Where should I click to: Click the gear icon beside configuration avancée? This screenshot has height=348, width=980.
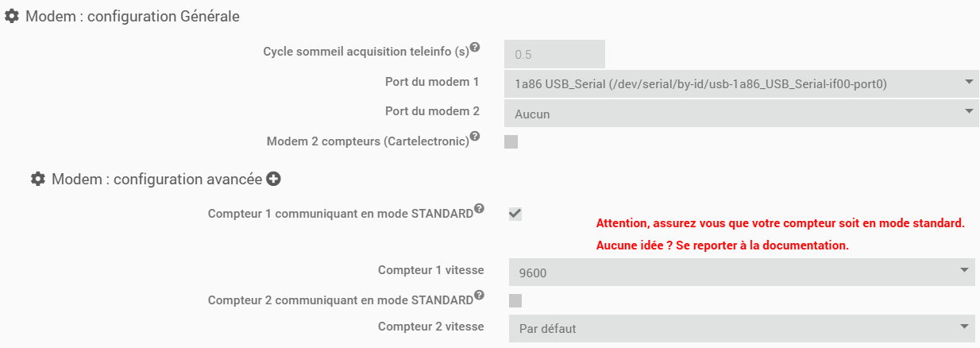(x=37, y=180)
